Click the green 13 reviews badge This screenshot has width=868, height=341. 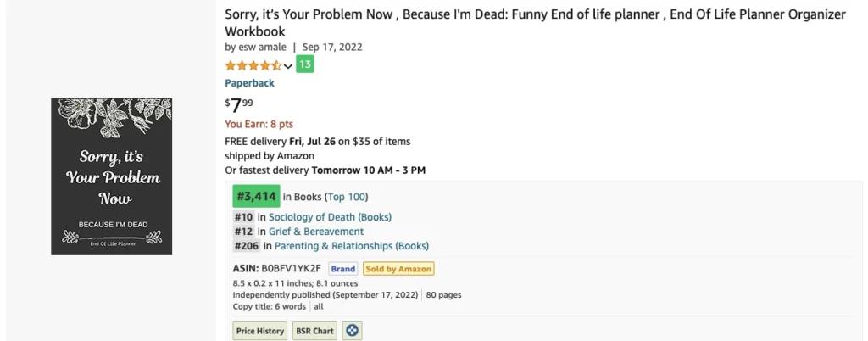click(305, 64)
